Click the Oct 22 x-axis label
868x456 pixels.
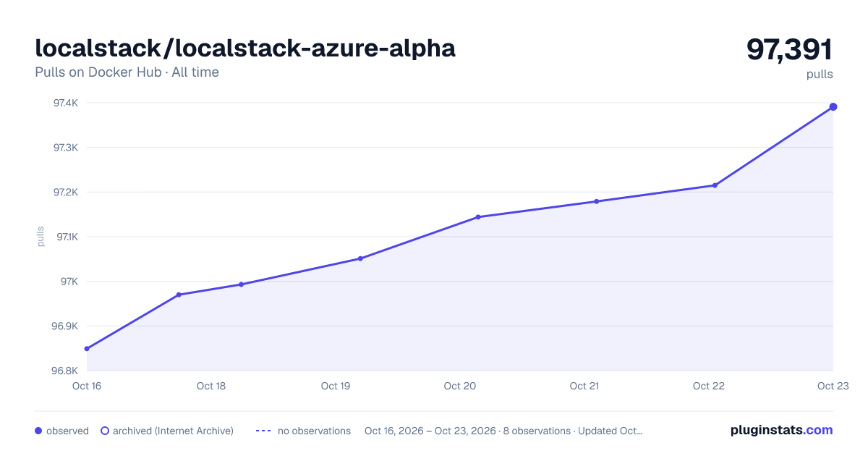(x=709, y=386)
